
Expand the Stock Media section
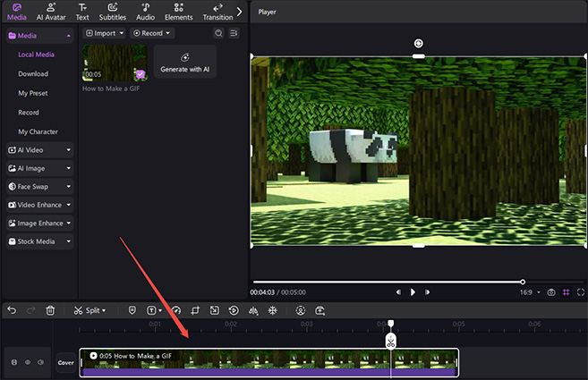pos(39,241)
